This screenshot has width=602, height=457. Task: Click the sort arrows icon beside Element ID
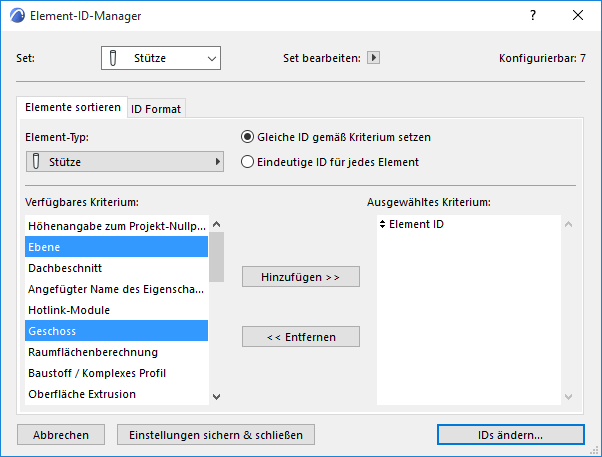(x=382, y=224)
